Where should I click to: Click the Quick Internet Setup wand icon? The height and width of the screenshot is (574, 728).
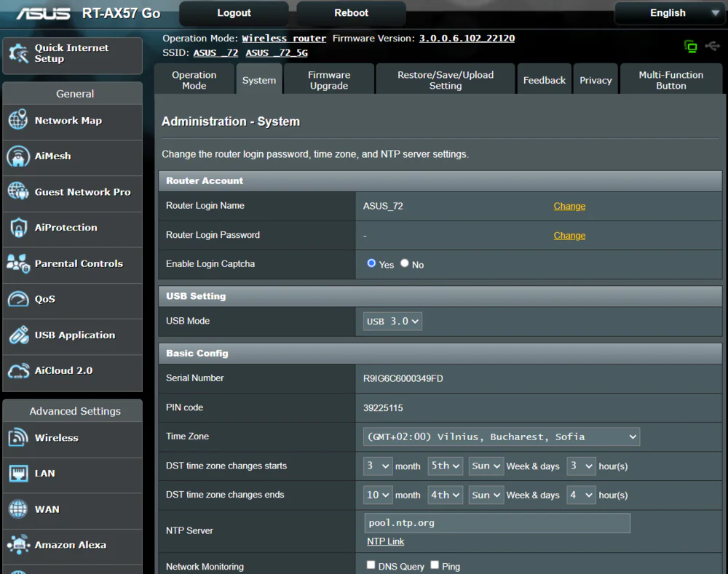tap(19, 53)
